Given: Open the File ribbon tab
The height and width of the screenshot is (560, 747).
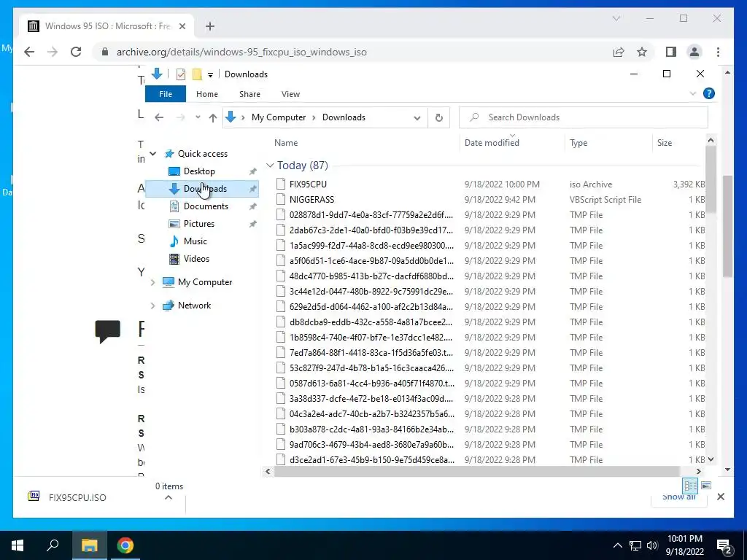Looking at the screenshot, I should (x=166, y=94).
